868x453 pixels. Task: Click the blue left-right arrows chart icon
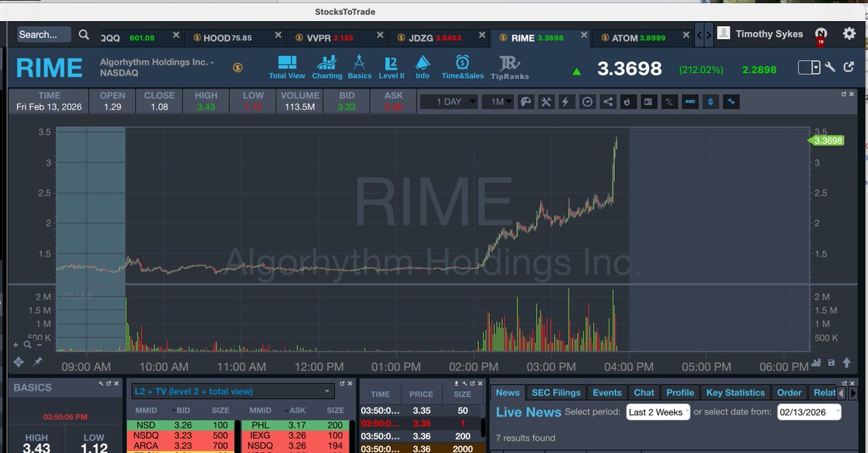point(731,102)
